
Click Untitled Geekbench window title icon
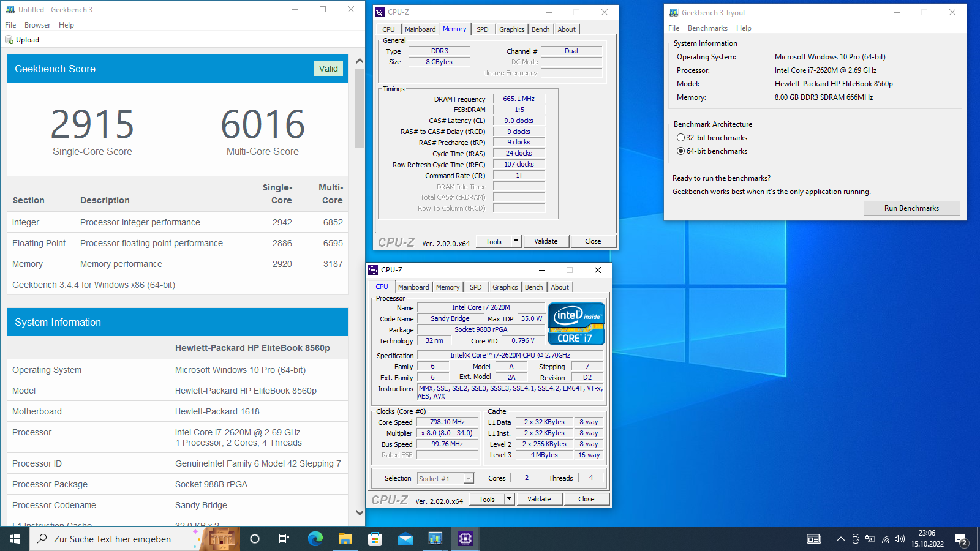pyautogui.click(x=10, y=10)
